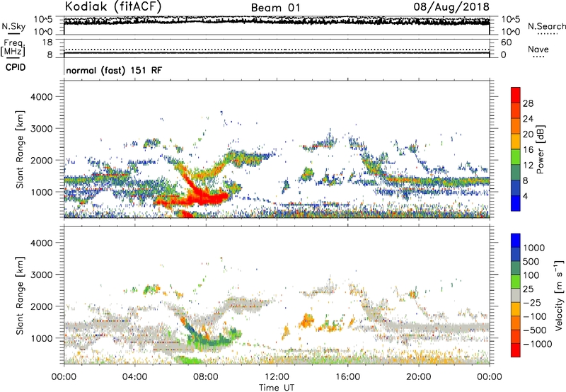Click the bright blue top segment of Velocity colorbar
The image size is (566, 392).
point(516,241)
